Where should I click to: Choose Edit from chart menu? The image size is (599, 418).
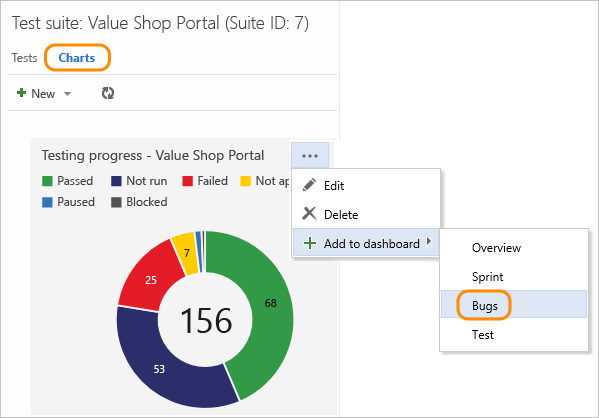[366, 186]
